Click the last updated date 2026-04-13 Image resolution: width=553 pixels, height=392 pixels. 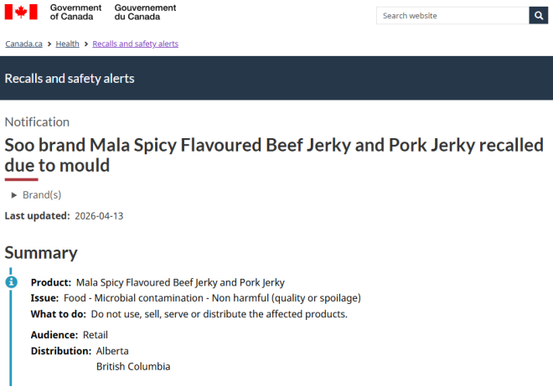click(99, 215)
